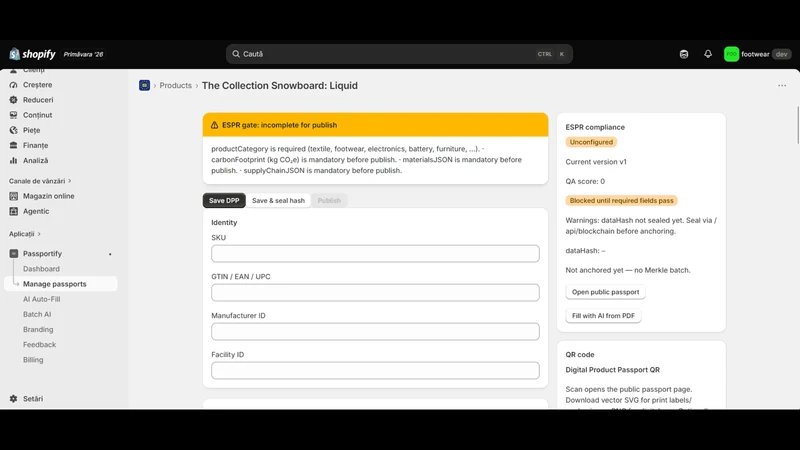The image size is (800, 450).
Task: Click the Passportify pin dot
Action: [110, 254]
